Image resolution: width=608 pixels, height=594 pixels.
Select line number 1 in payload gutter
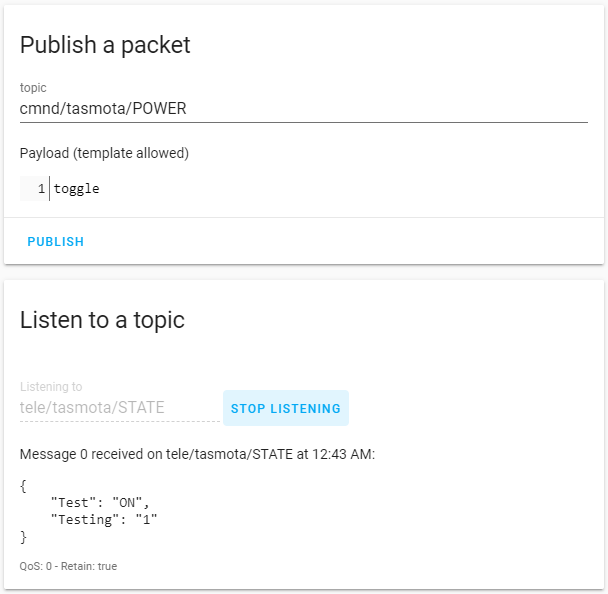[x=41, y=188]
